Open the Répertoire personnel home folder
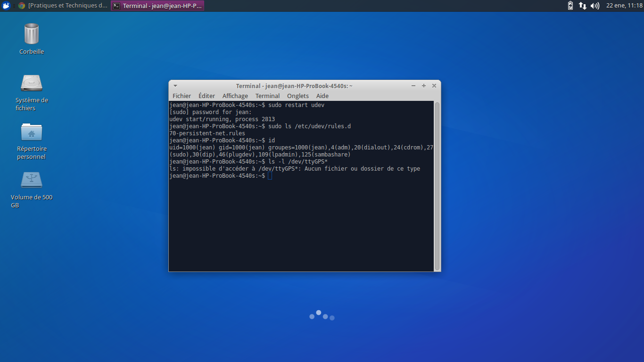This screenshot has height=362, width=644. [32, 132]
